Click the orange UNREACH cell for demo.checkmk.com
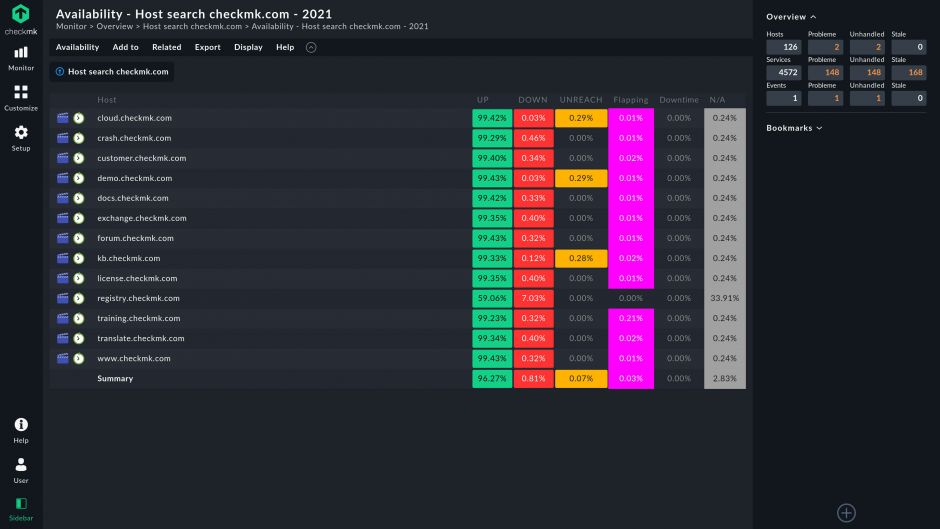Screen dimensions: 940x529 click(581, 178)
